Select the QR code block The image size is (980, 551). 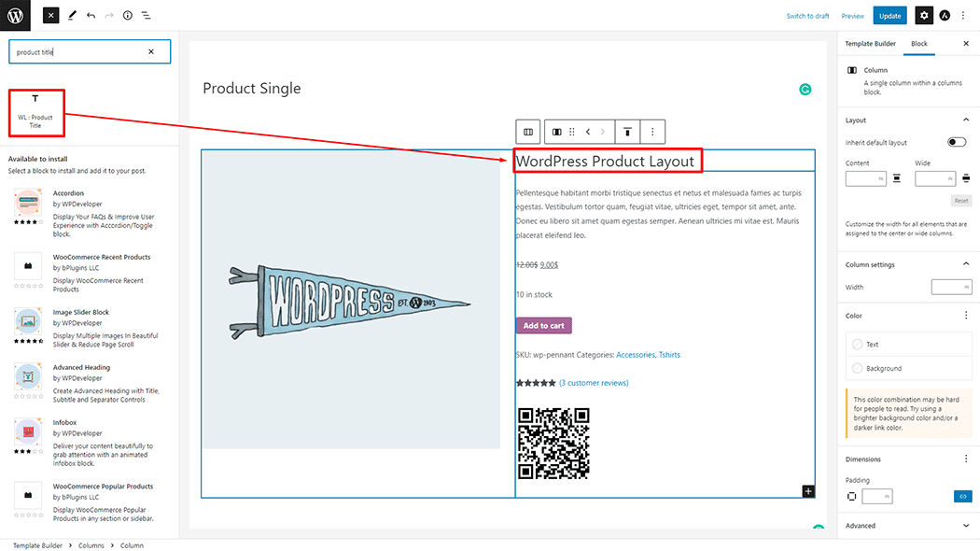553,444
